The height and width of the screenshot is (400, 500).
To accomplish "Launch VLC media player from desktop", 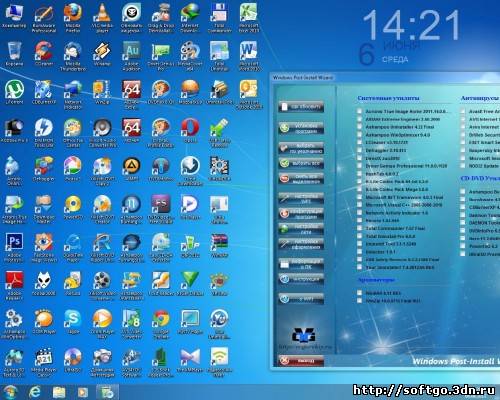I will point(102,17).
